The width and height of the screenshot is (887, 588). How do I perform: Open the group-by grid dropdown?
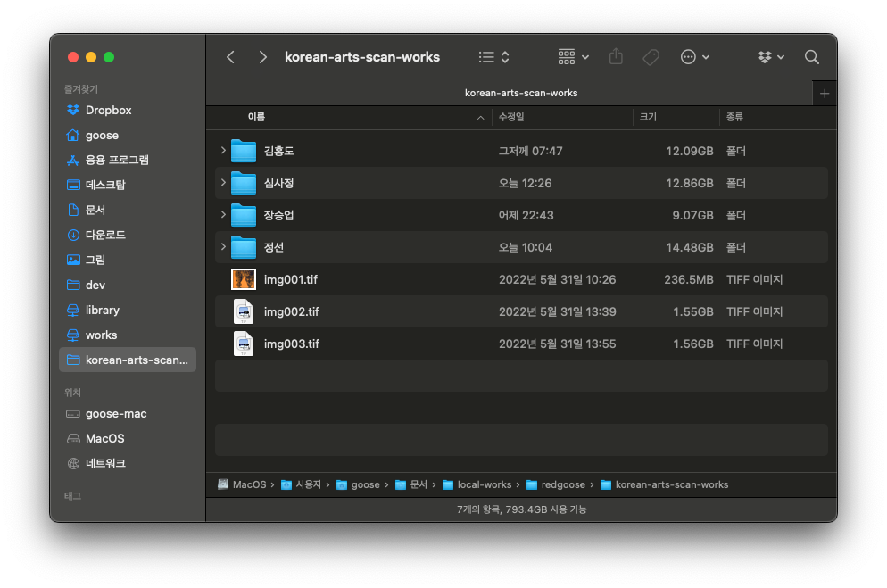point(573,57)
